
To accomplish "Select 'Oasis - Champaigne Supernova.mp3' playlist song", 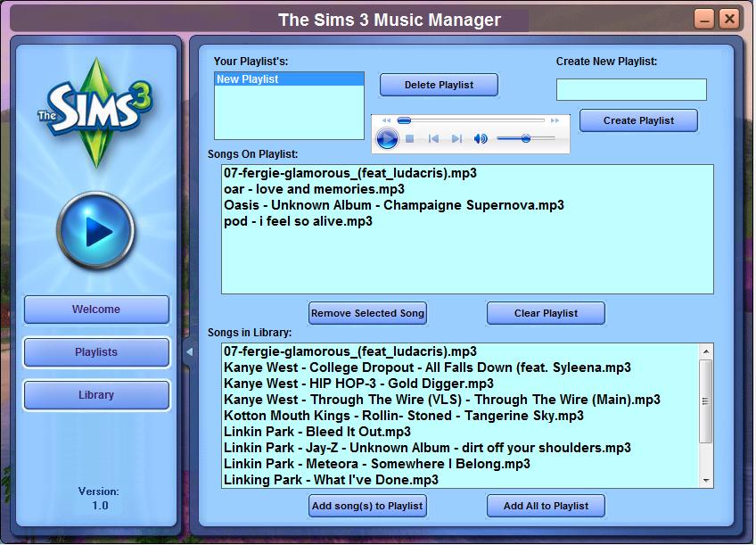I will (467, 205).
